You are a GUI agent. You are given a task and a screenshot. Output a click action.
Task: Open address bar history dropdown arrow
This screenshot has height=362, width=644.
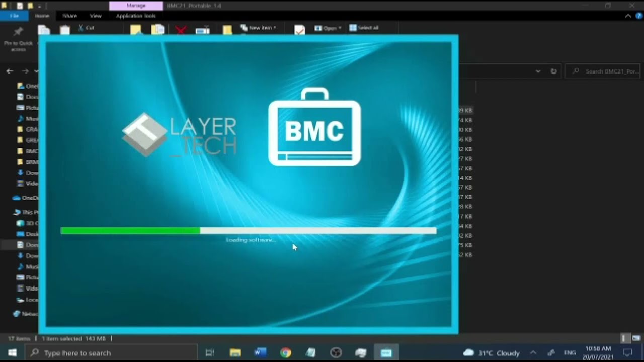click(538, 71)
